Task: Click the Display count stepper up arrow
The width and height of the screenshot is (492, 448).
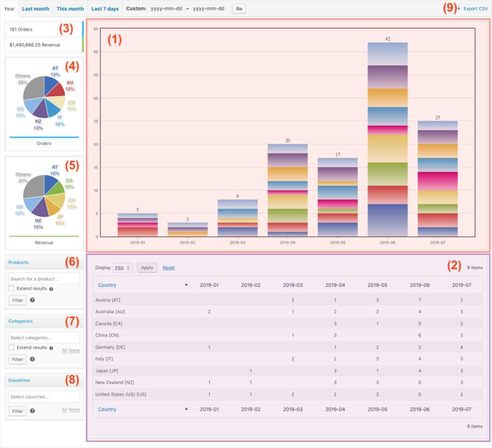Action: click(129, 266)
